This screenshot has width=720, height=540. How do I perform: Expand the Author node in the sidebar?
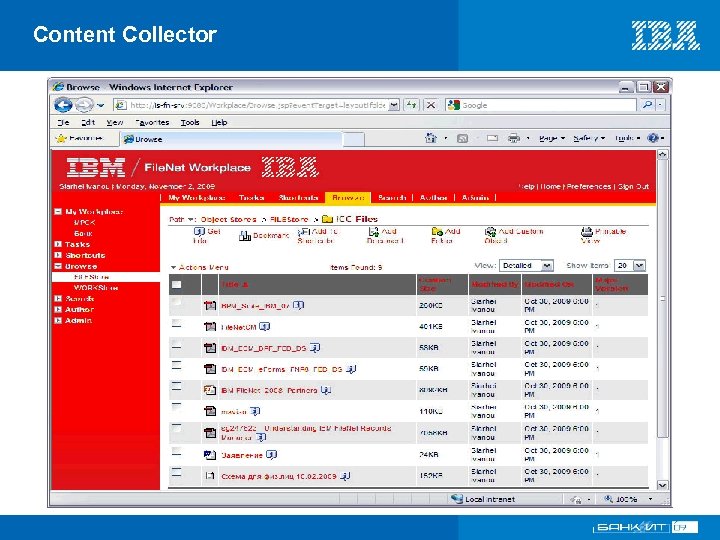click(x=58, y=309)
